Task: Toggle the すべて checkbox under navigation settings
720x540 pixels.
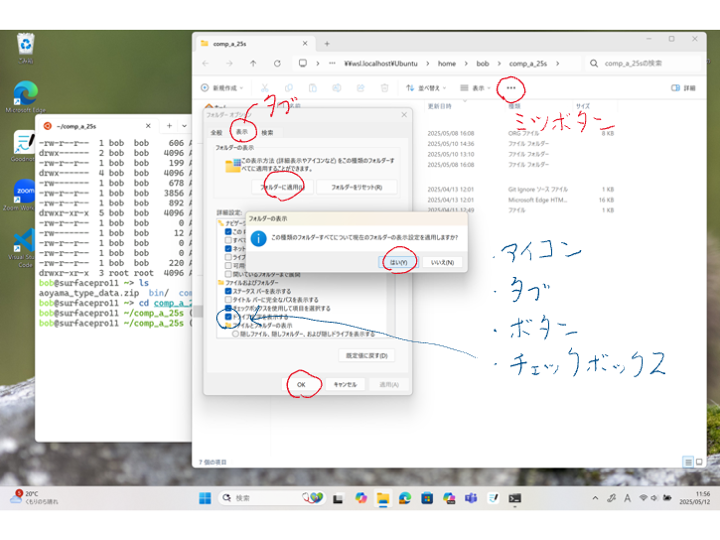Action: tap(228, 240)
